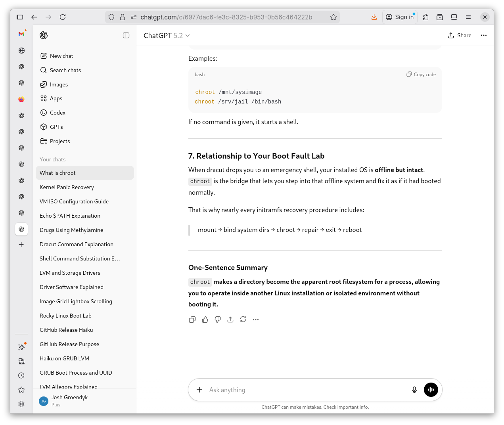Open the three-dot conversation options menu

click(483, 35)
